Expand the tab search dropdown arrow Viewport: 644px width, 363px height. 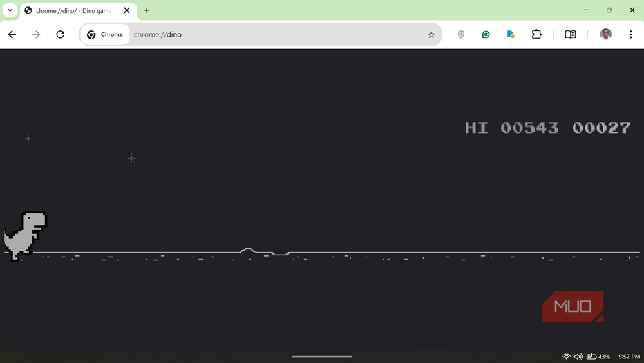click(x=10, y=10)
